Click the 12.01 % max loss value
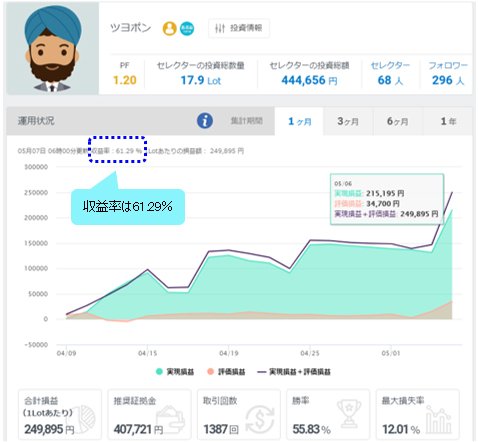The height and width of the screenshot is (442, 478). click(x=401, y=429)
